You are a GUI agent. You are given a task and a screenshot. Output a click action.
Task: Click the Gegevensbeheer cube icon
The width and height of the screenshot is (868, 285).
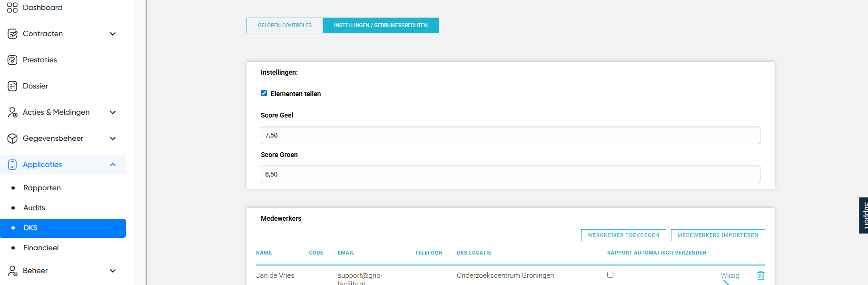(x=12, y=138)
